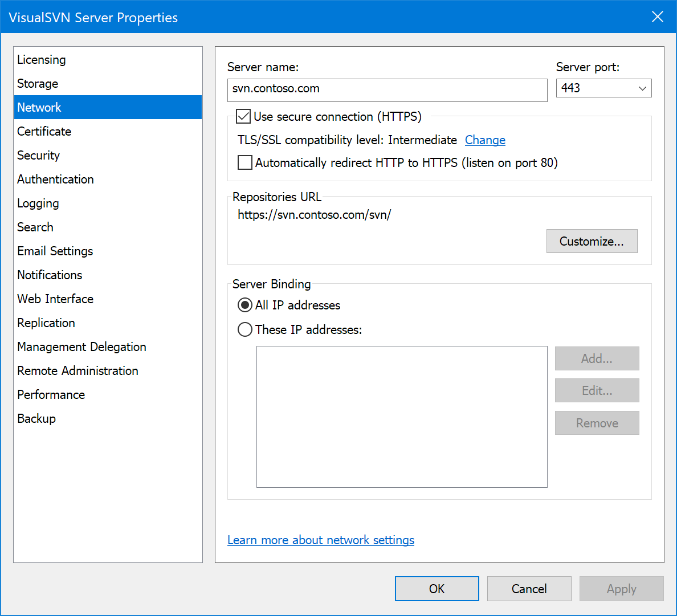Navigate to Remote Administration settings
The height and width of the screenshot is (616, 677).
pyautogui.click(x=78, y=371)
